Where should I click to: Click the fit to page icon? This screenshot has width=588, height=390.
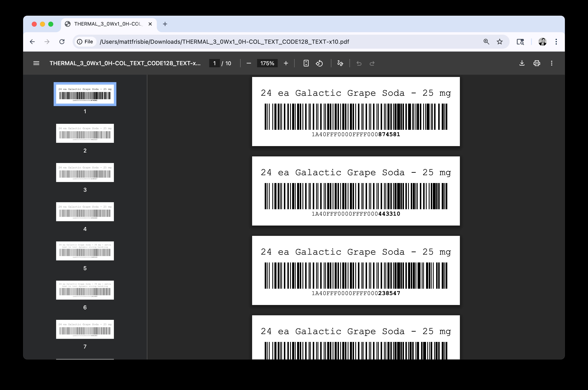[x=306, y=63]
